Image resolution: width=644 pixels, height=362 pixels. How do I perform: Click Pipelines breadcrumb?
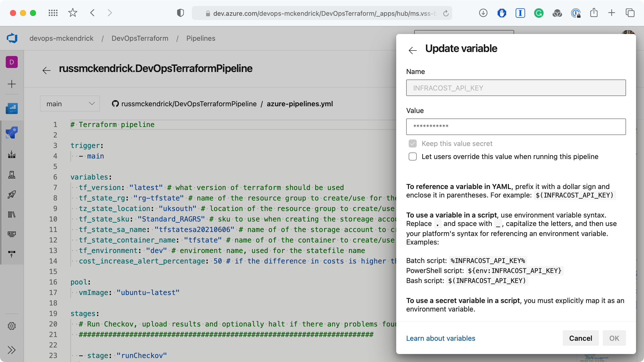pyautogui.click(x=201, y=38)
